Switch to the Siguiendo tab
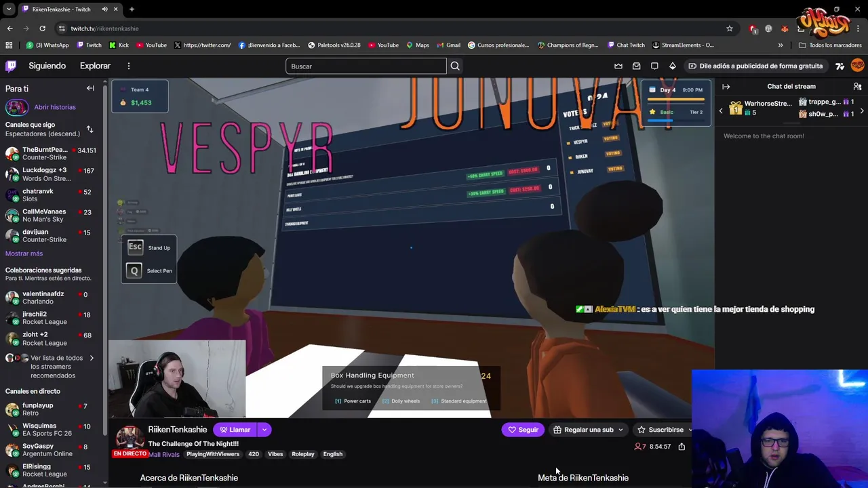This screenshot has width=868, height=488. point(47,66)
